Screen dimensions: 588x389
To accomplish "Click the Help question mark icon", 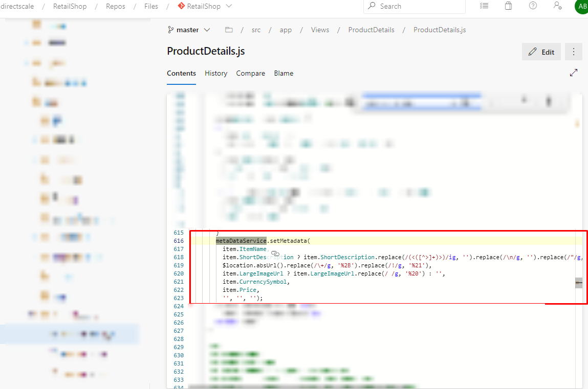I will click(533, 6).
